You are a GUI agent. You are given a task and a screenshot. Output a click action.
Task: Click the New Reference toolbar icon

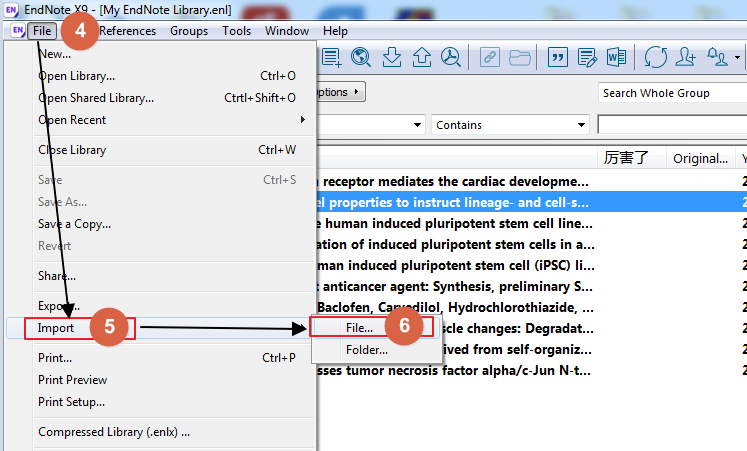tap(332, 57)
